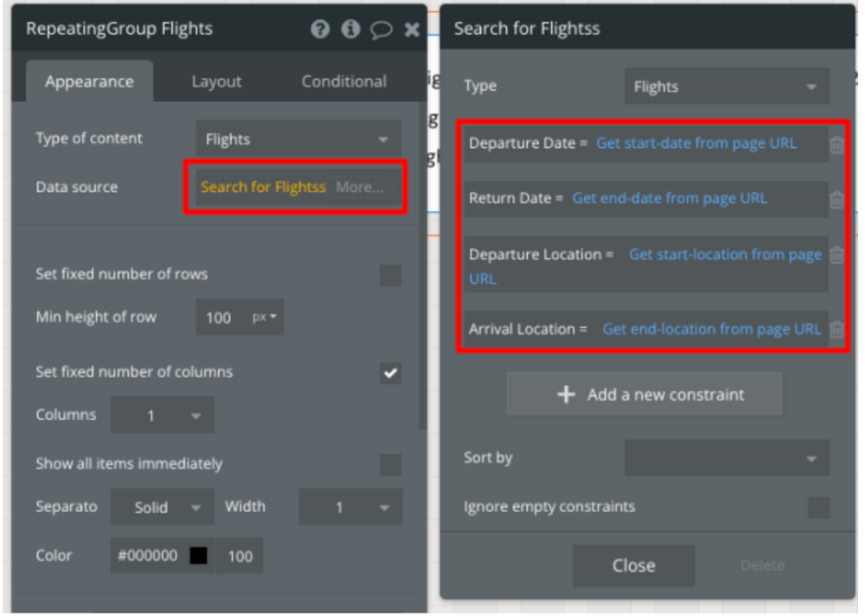Delete the Departure Location constraint
Viewport: 865px width, 616px height.
(x=836, y=255)
